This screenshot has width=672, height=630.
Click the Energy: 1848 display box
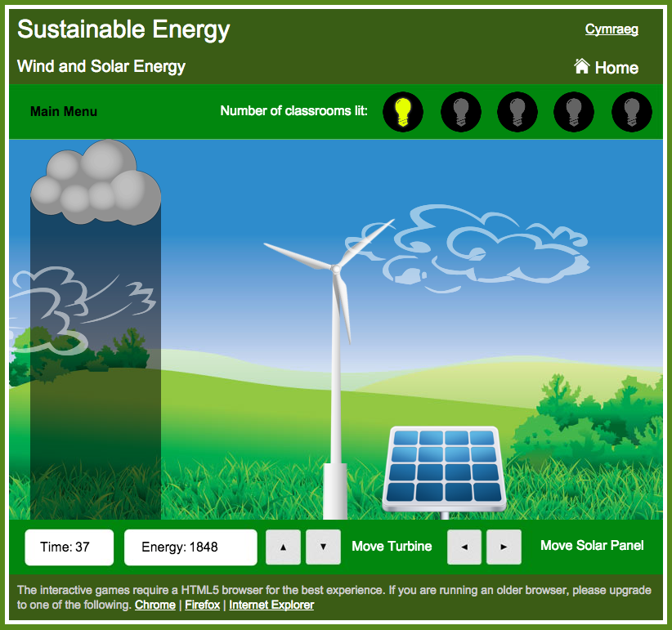(x=190, y=547)
